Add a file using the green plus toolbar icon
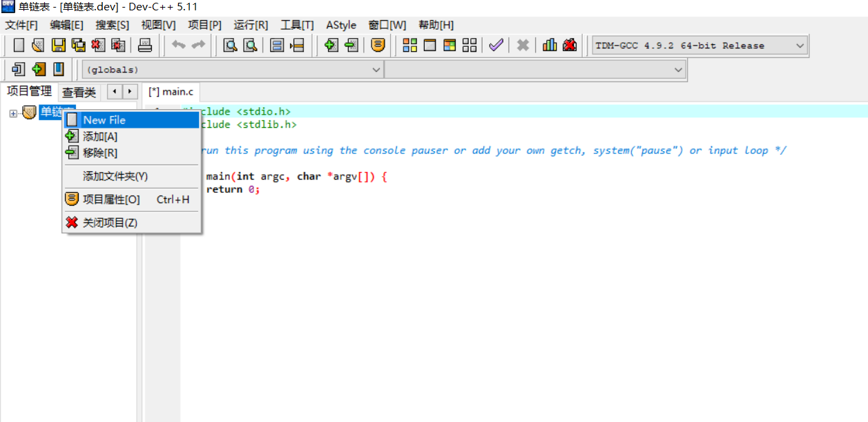This screenshot has height=422, width=868. [x=332, y=44]
